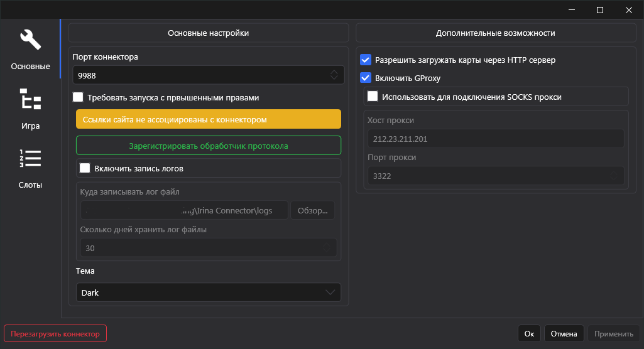Enable the Включить запись логов checkbox
Screen dimensions: 644x349
(85, 168)
